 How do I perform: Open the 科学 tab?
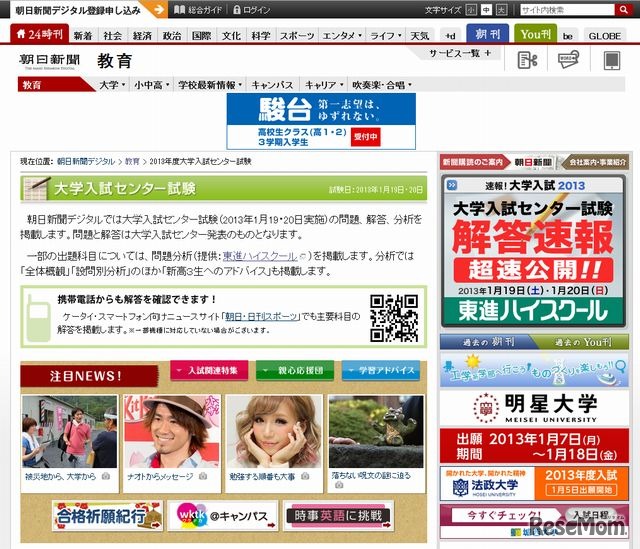click(261, 36)
